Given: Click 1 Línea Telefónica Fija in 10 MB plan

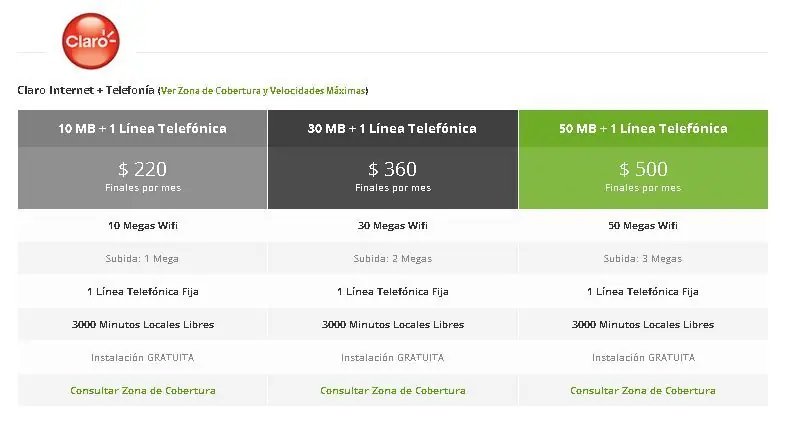Looking at the screenshot, I should coord(142,292).
